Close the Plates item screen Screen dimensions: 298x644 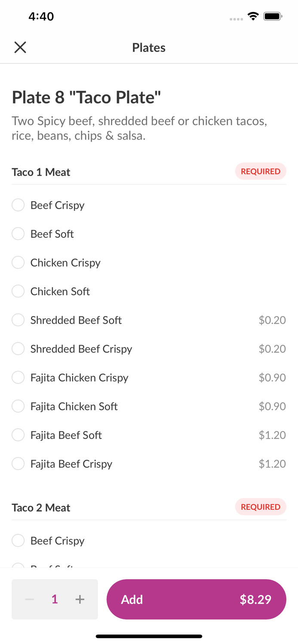(20, 47)
